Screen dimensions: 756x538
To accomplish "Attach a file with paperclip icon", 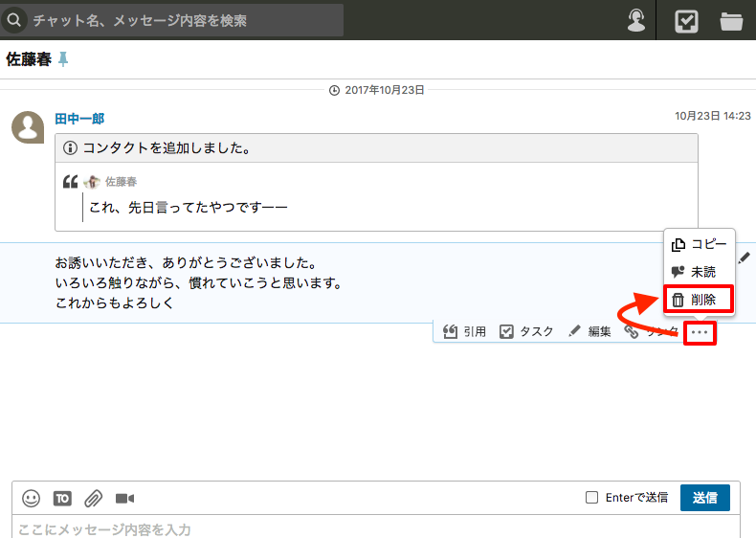I will click(x=93, y=498).
